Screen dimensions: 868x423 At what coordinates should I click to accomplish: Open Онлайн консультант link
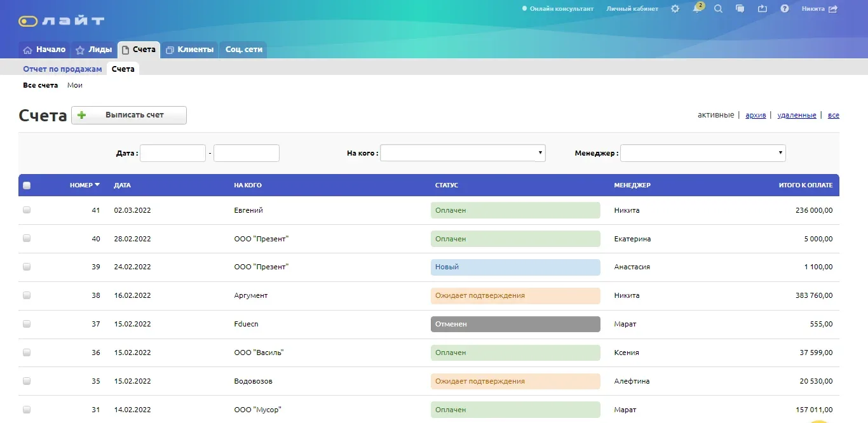pos(557,9)
